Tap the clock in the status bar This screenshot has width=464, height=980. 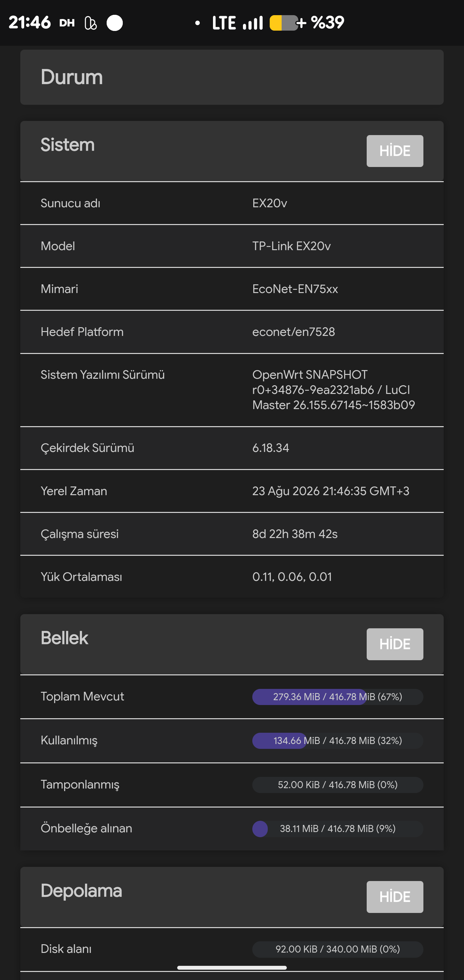(x=30, y=23)
